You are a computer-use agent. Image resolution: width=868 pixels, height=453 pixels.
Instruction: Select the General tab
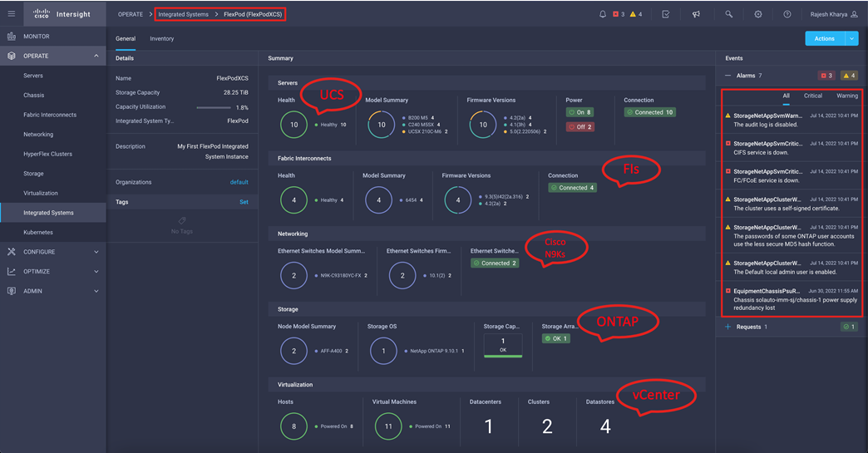pyautogui.click(x=125, y=39)
